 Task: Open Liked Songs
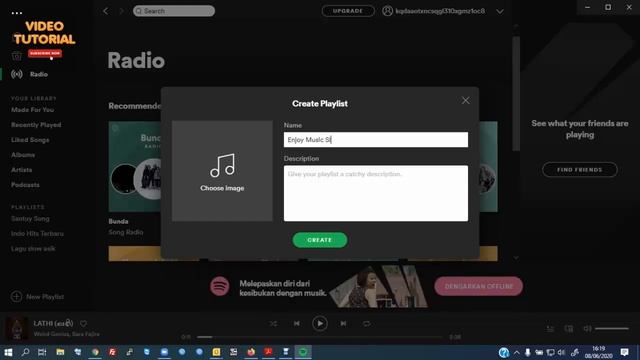click(x=30, y=140)
